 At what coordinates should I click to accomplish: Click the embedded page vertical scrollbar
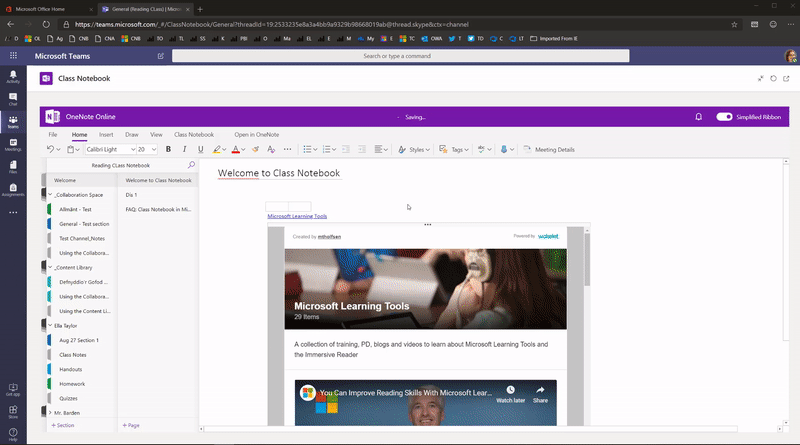coord(587,260)
